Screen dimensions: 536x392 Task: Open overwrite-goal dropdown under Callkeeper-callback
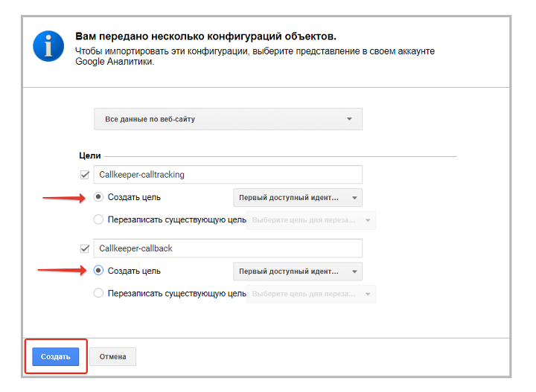pos(310,294)
